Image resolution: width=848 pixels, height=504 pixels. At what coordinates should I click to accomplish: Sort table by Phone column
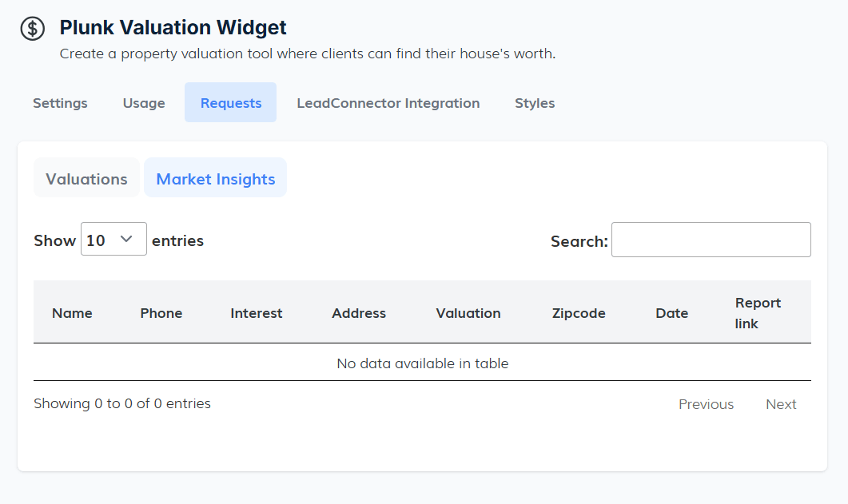[161, 313]
